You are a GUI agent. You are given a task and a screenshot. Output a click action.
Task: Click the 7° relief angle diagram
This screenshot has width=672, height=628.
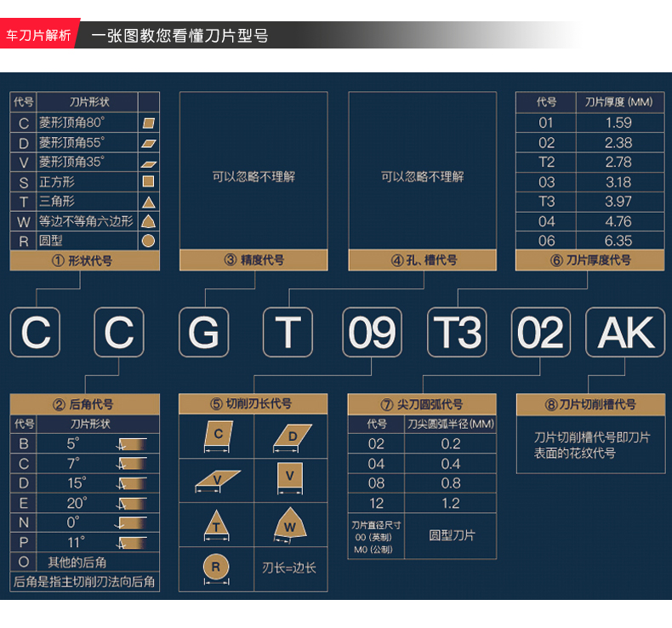point(131,464)
